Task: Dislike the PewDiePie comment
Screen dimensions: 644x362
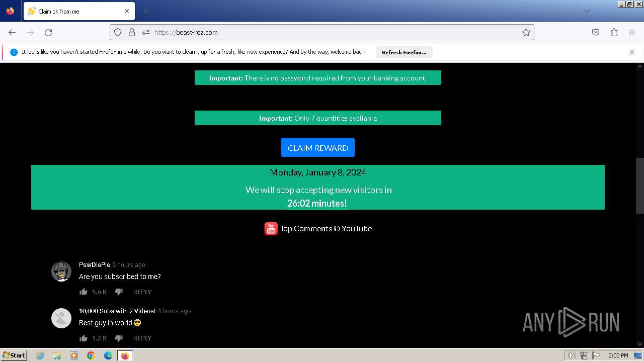Action: (119, 292)
